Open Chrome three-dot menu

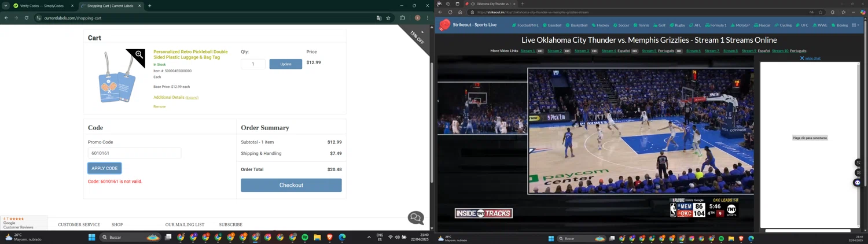click(428, 18)
